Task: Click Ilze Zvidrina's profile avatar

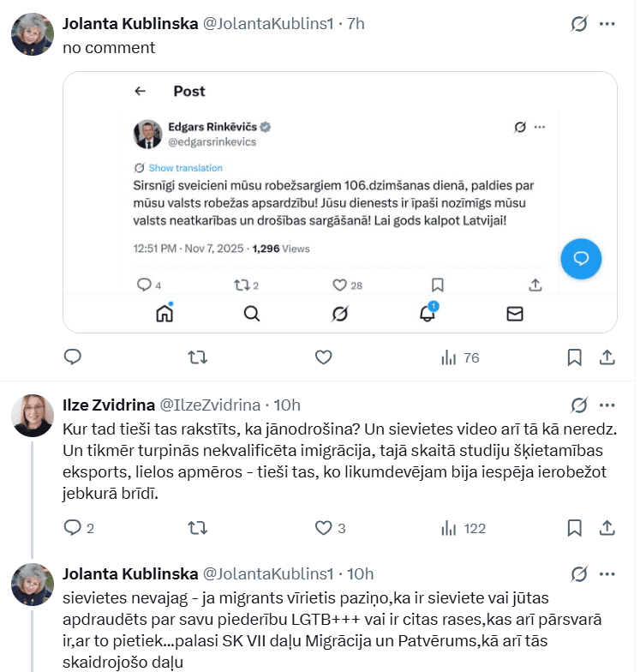Action: point(33,416)
